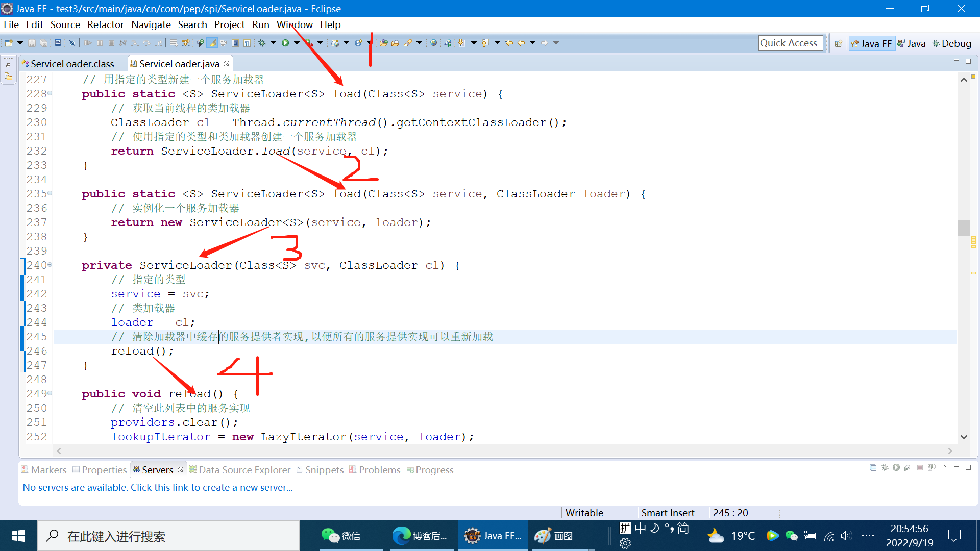Click the Run button in toolbar
980x551 pixels.
[x=285, y=42]
